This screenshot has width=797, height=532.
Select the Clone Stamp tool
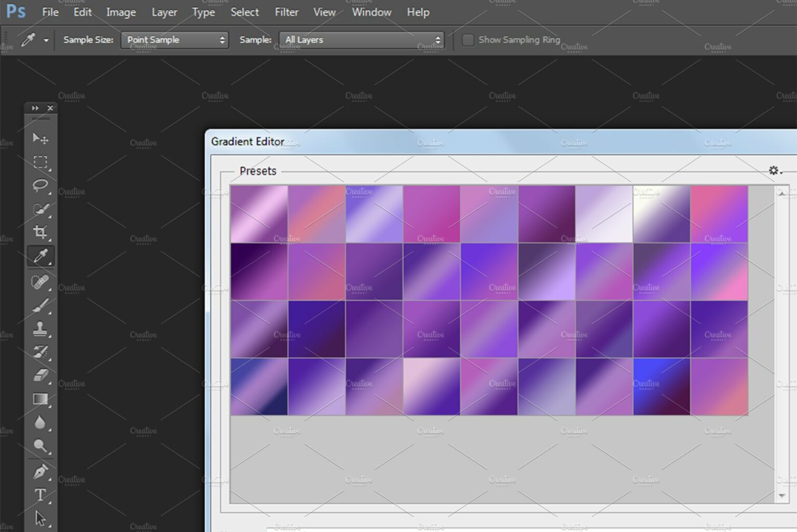[x=39, y=328]
